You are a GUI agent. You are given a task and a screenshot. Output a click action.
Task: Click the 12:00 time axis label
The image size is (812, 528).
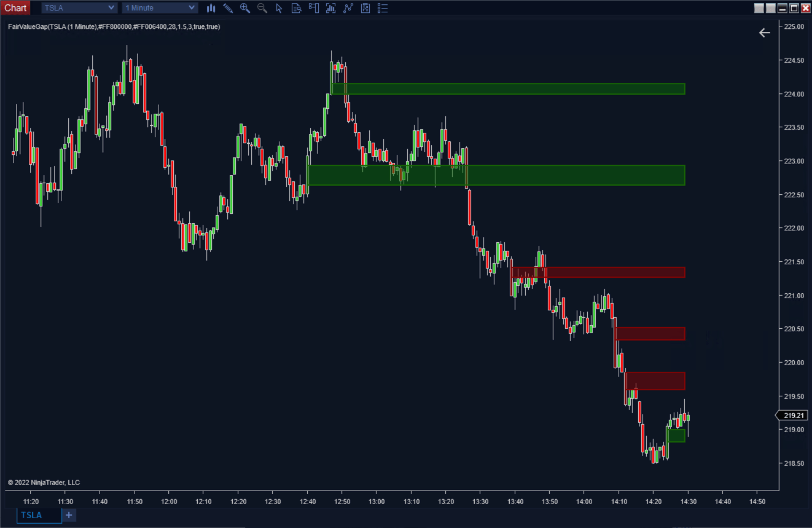click(x=169, y=502)
